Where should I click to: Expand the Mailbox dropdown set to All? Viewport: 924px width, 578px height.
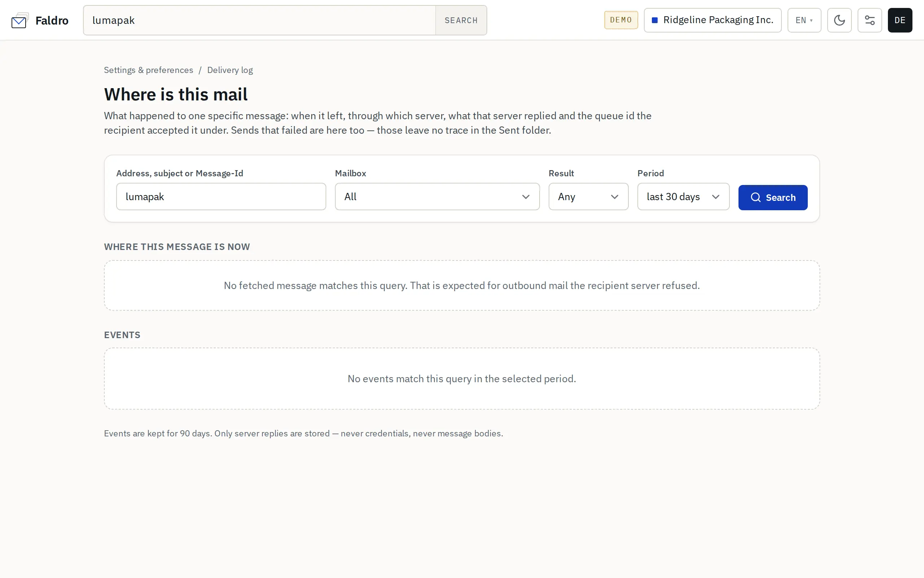437,197
